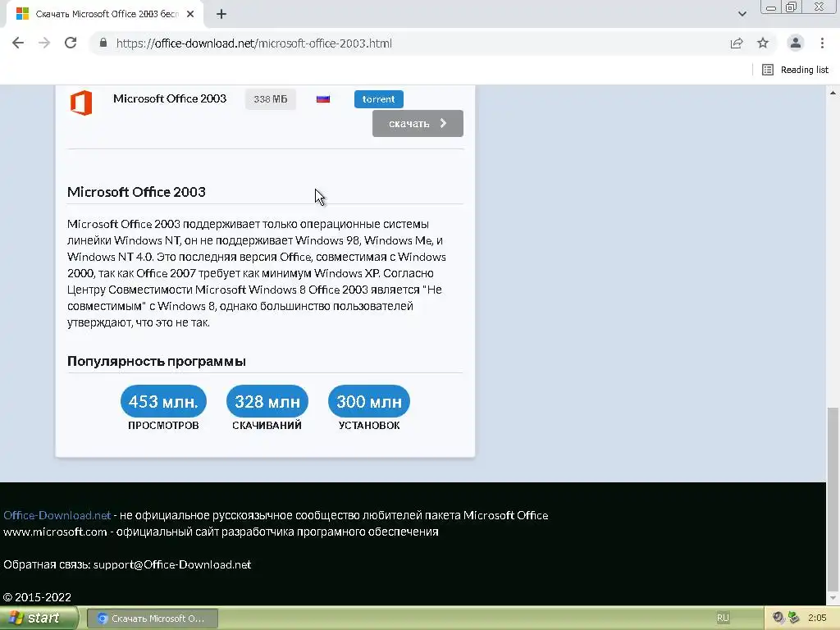Click the www.microsoft.com footer text

[x=55, y=532]
